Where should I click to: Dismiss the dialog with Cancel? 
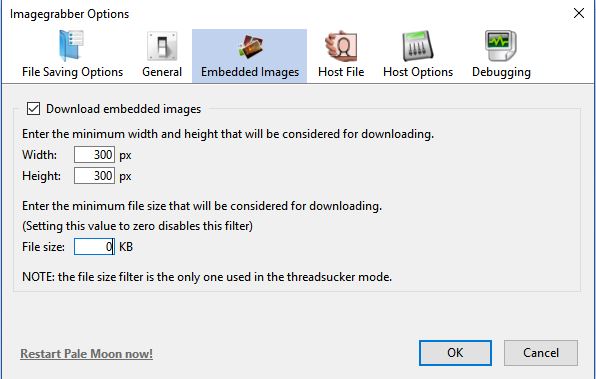[541, 353]
